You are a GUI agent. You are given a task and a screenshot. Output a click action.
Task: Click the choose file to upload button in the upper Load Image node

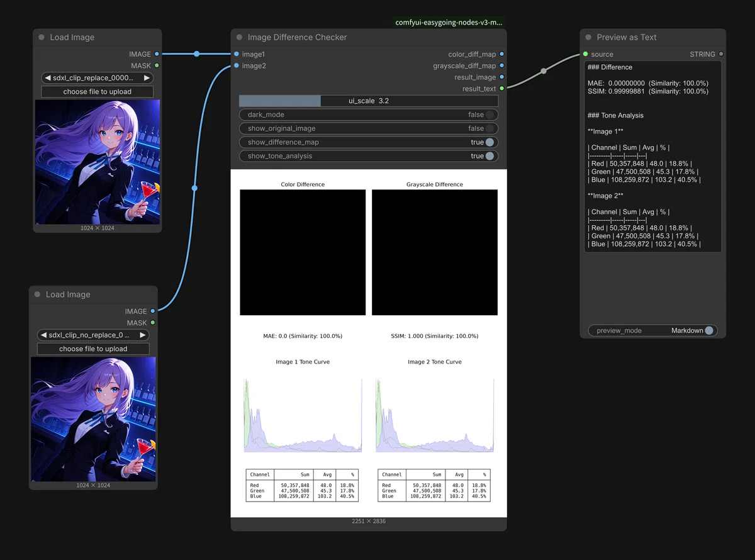pyautogui.click(x=97, y=92)
